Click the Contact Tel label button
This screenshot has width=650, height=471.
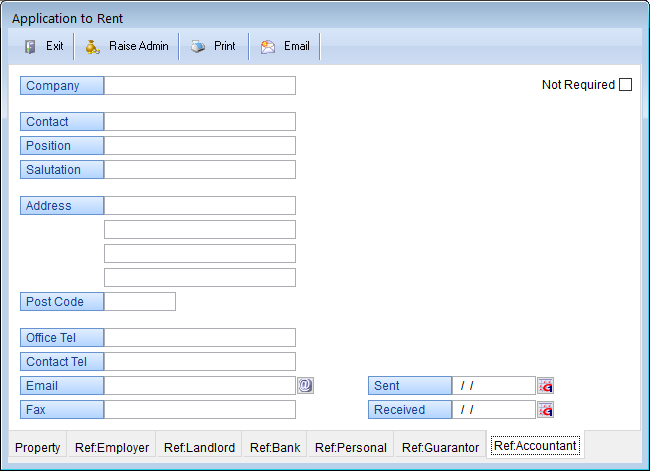tap(62, 362)
